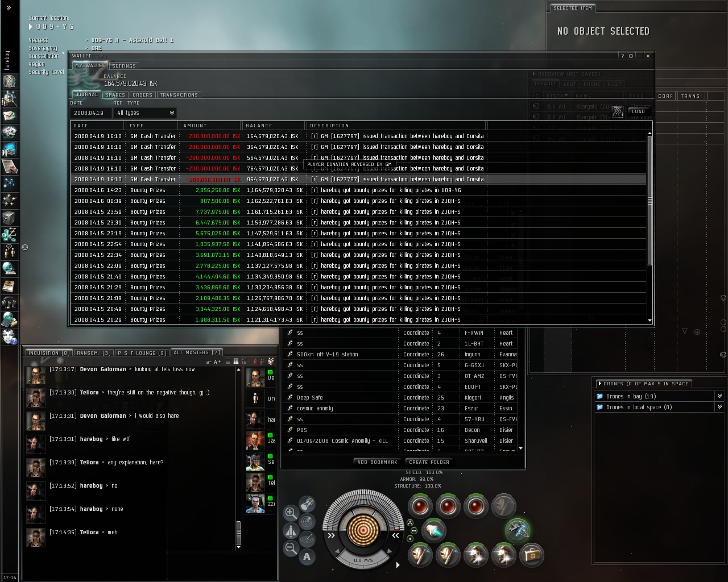Toggle wallet window pin button
This screenshot has height=582, width=728.
[x=631, y=56]
